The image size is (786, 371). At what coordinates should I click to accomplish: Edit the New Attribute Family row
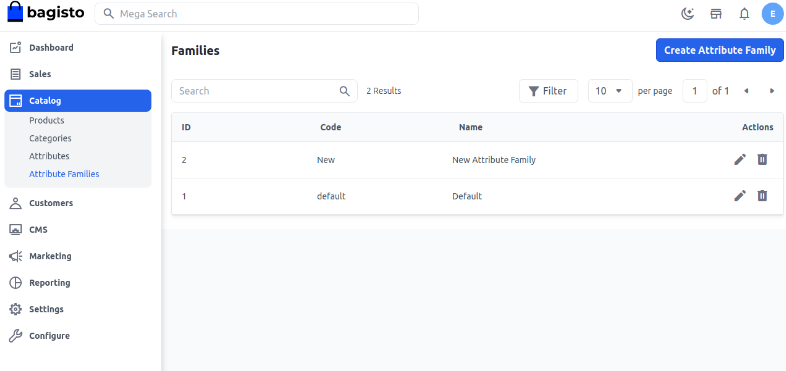[x=740, y=160]
